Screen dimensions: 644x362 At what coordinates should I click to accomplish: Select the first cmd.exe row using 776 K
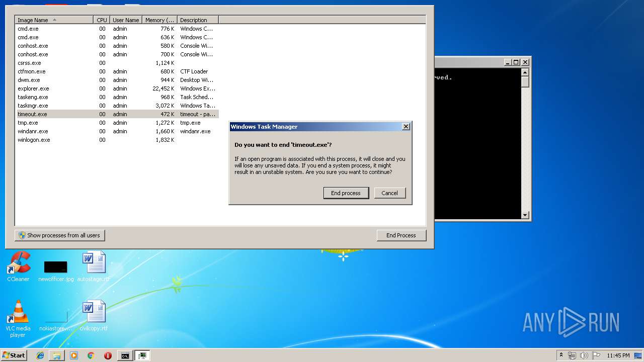117,29
